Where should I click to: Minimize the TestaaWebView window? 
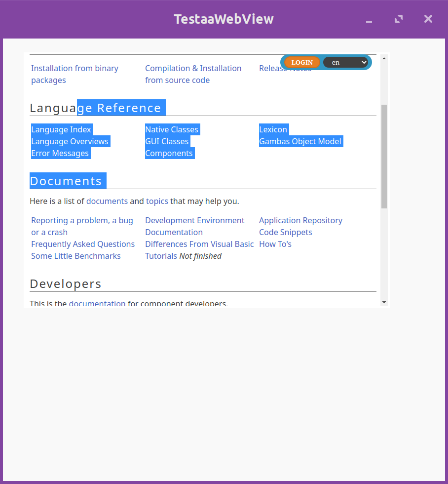coord(369,19)
